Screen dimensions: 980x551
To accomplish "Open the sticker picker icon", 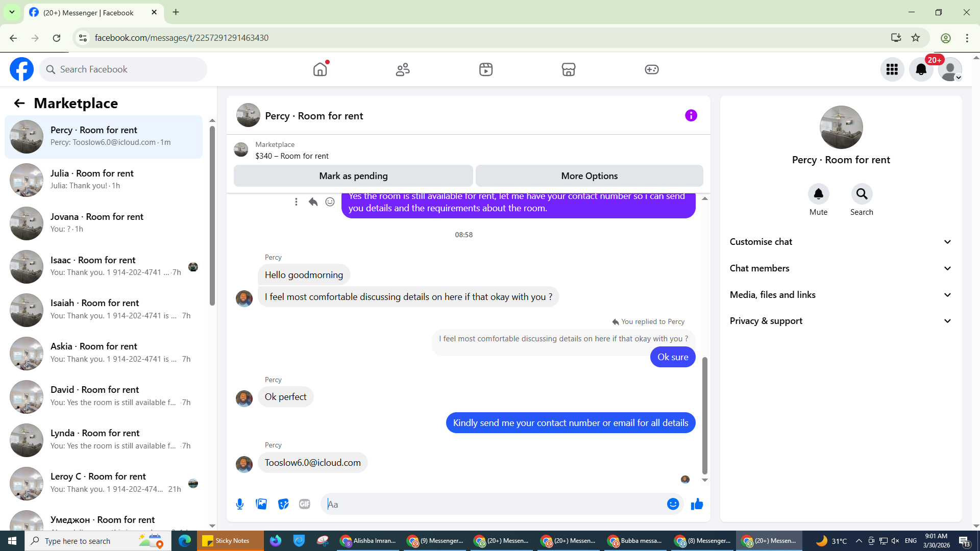I will [283, 504].
